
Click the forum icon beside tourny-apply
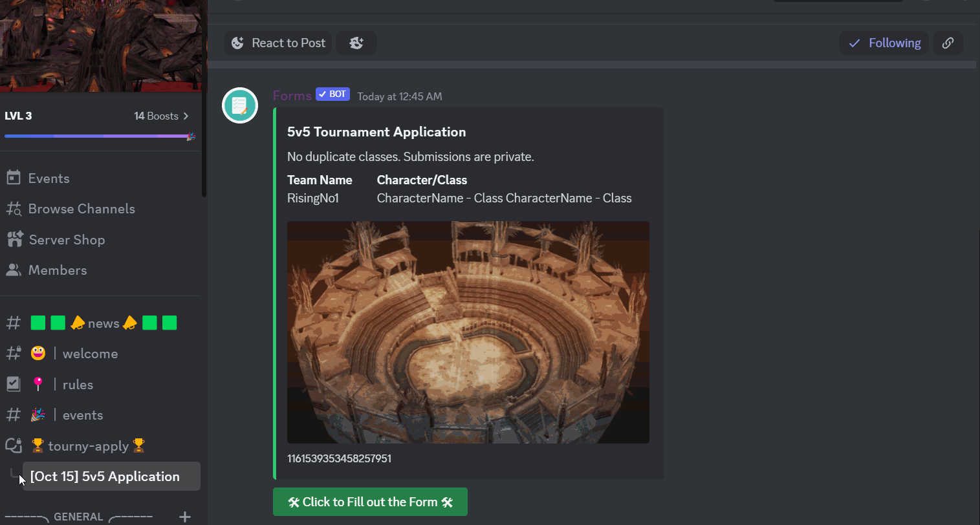14,445
